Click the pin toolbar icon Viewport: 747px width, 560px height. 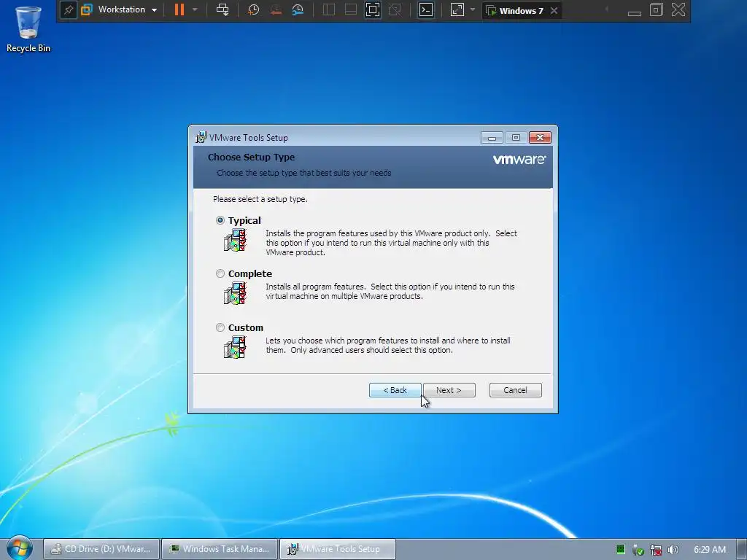tap(69, 9)
